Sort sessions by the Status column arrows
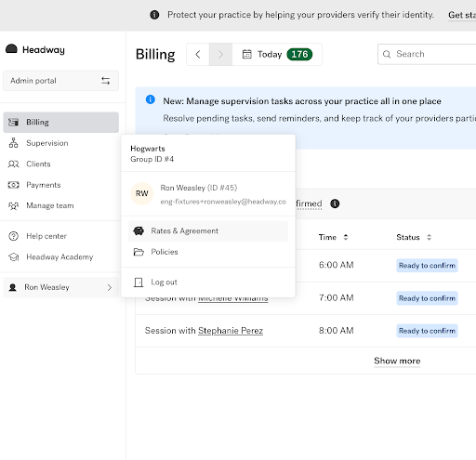This screenshot has height=460, width=476. point(429,237)
